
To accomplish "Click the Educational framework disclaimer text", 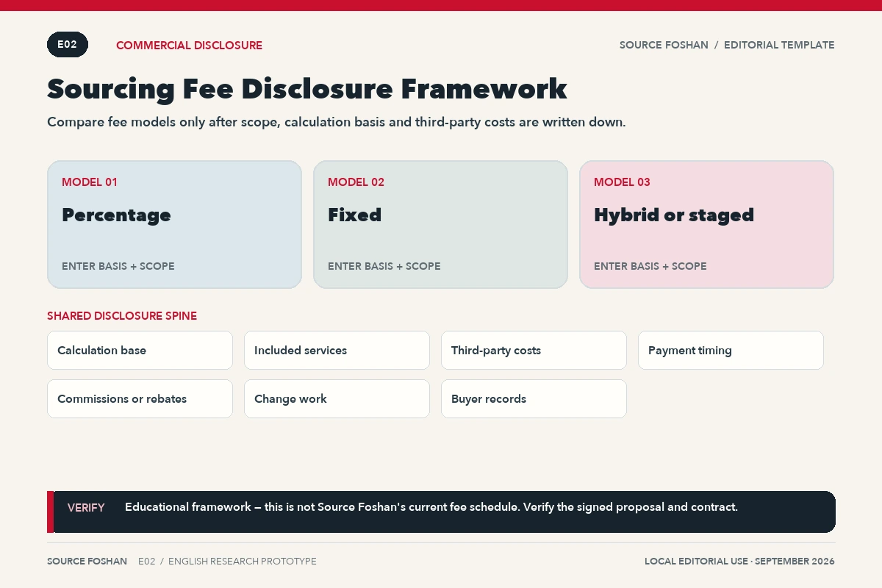I will tap(431, 507).
